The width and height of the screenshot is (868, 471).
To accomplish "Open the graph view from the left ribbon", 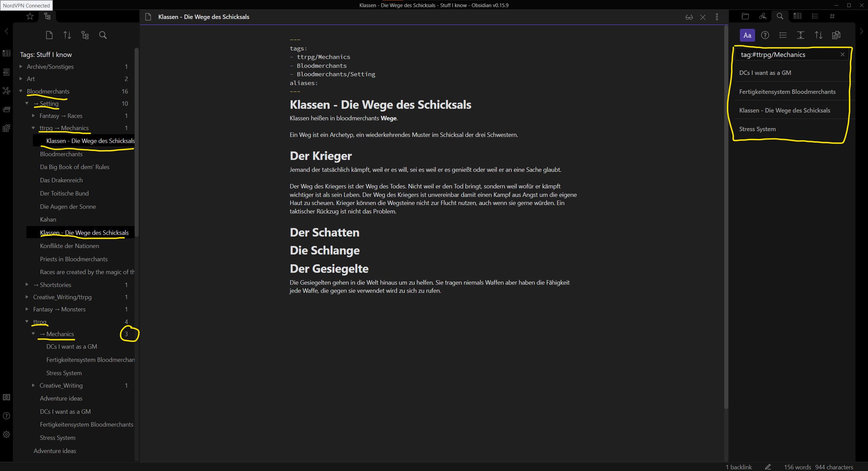I will (x=6, y=90).
